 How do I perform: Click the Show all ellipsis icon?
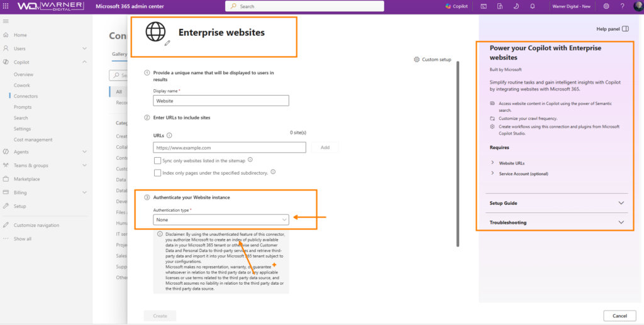point(6,238)
